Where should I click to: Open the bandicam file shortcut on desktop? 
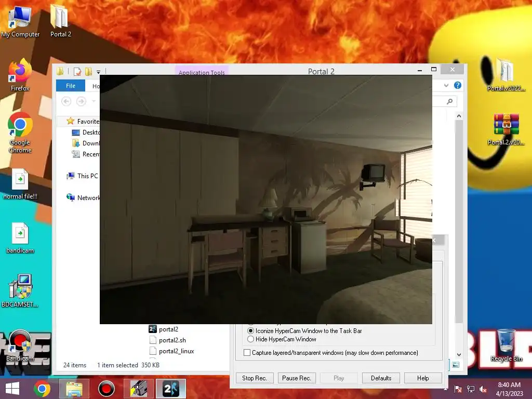[20, 238]
